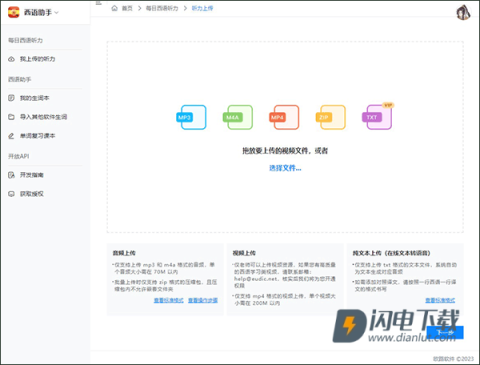Click the blue 下一步 button

coord(445,332)
